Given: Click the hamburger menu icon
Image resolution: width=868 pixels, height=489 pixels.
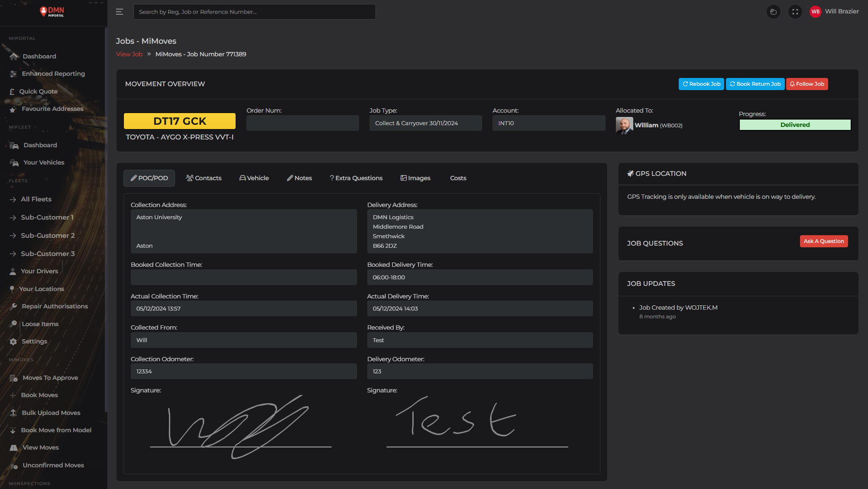Looking at the screenshot, I should 120,12.
